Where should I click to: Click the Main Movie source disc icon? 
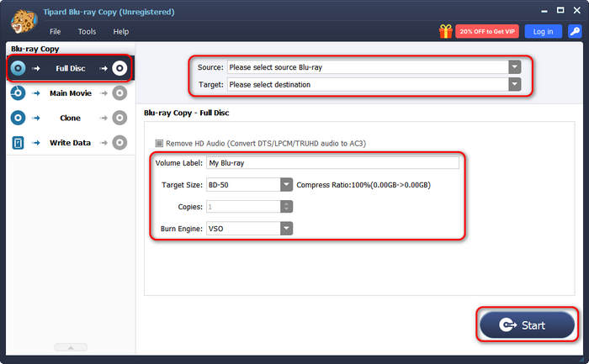click(18, 93)
